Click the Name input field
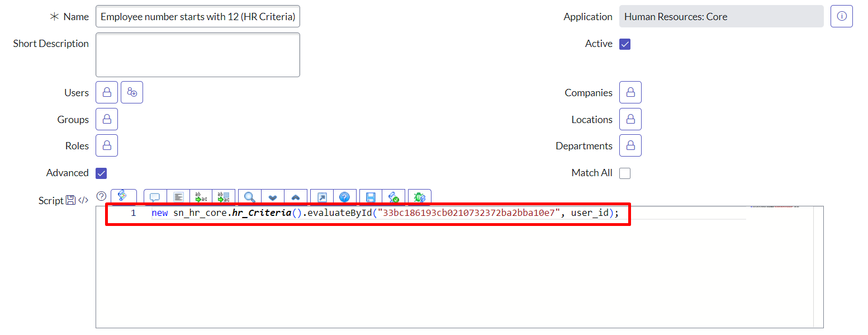Image resolution: width=868 pixels, height=335 pixels. [x=198, y=17]
